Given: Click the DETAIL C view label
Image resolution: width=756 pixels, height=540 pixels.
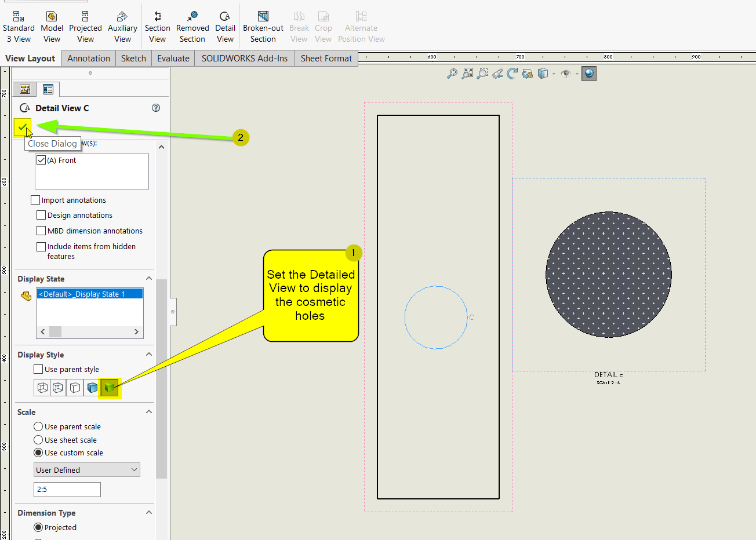Looking at the screenshot, I should point(608,375).
